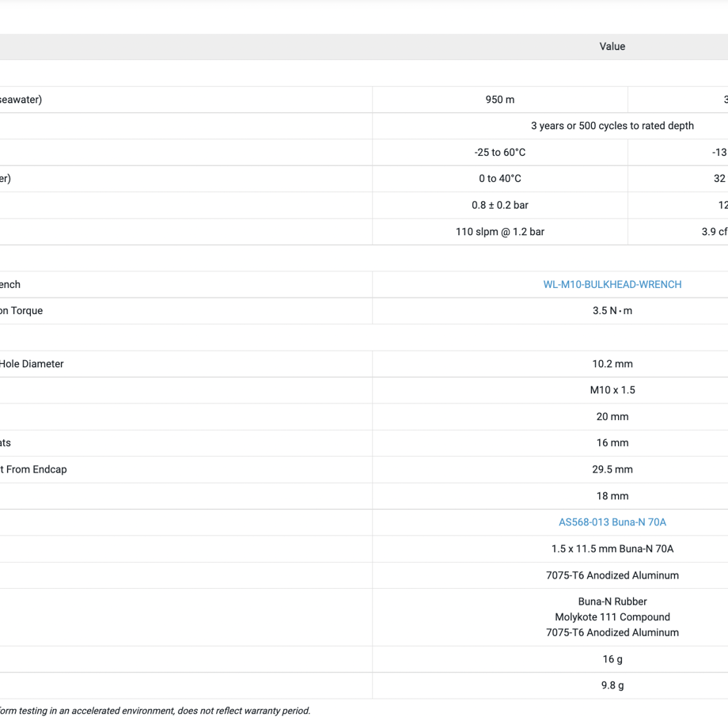Select the Molykote 111 Compound line

(612, 617)
